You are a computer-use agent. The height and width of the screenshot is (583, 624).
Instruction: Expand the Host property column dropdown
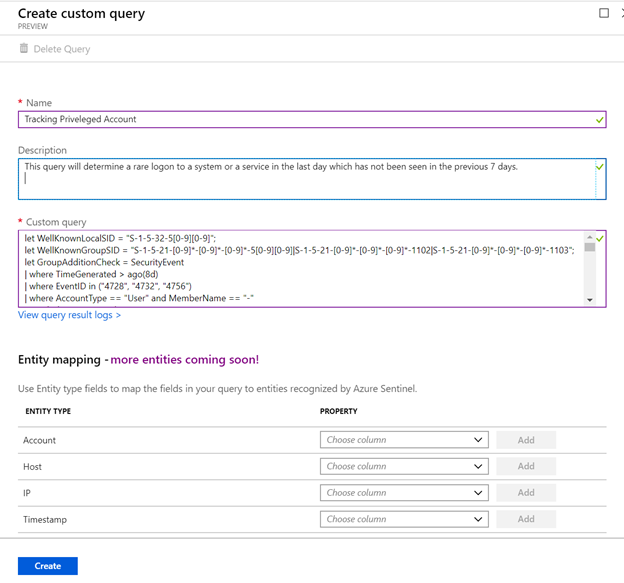(x=404, y=466)
